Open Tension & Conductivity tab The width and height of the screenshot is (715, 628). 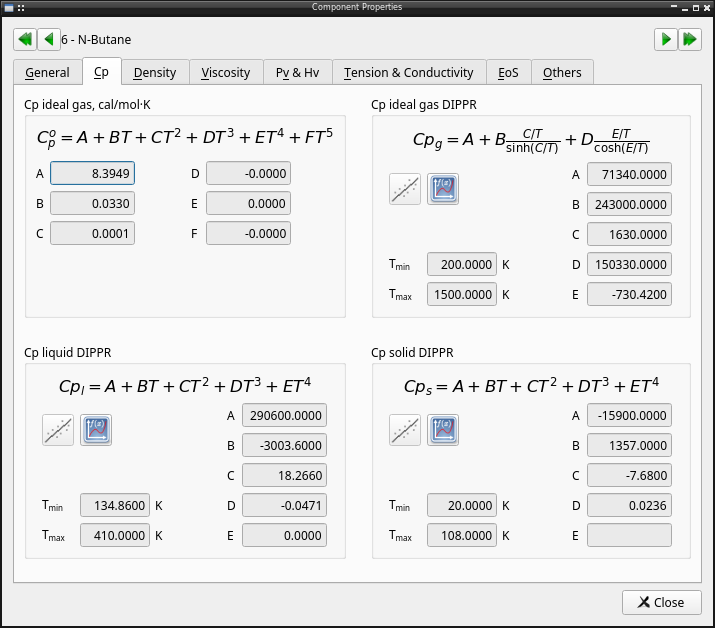coord(409,73)
